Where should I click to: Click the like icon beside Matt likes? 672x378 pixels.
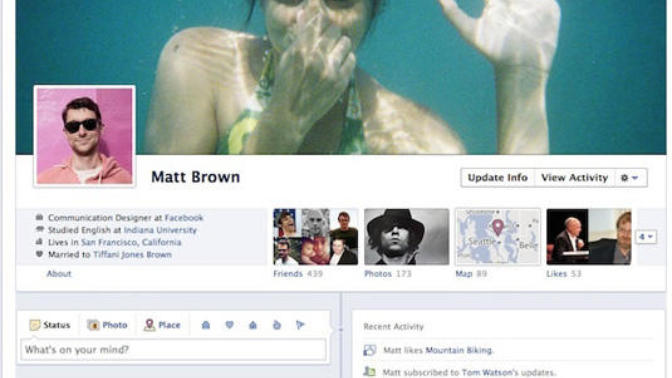coord(369,350)
